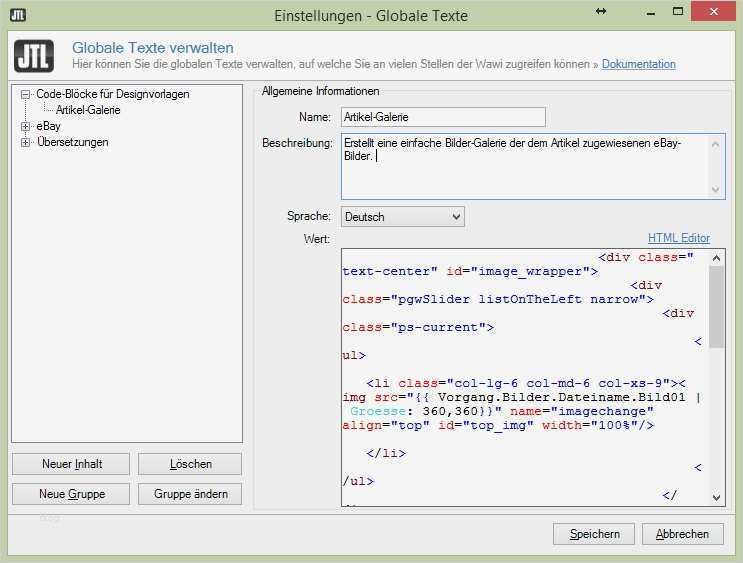Select the Artikel-Galerie tree entry
743x563 pixels.
pos(88,110)
